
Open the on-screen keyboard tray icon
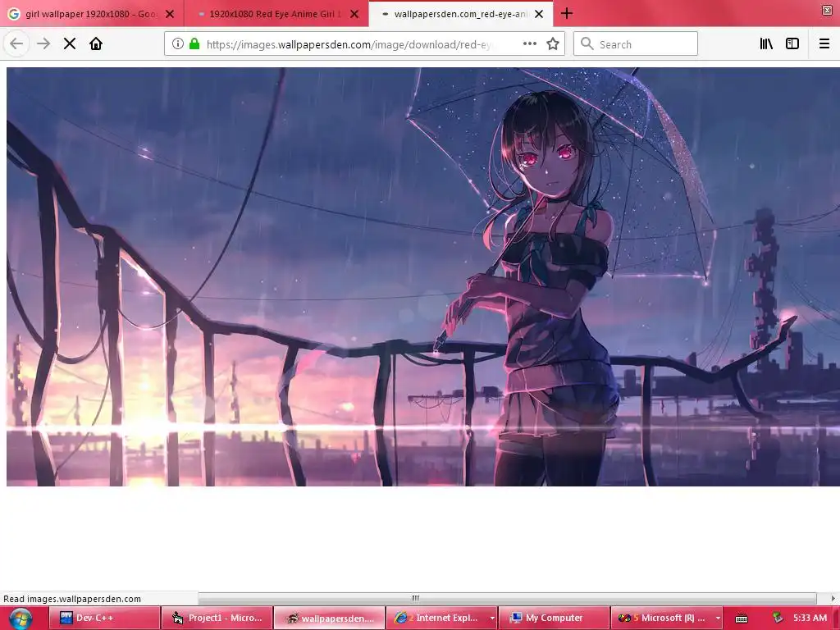pos(742,619)
